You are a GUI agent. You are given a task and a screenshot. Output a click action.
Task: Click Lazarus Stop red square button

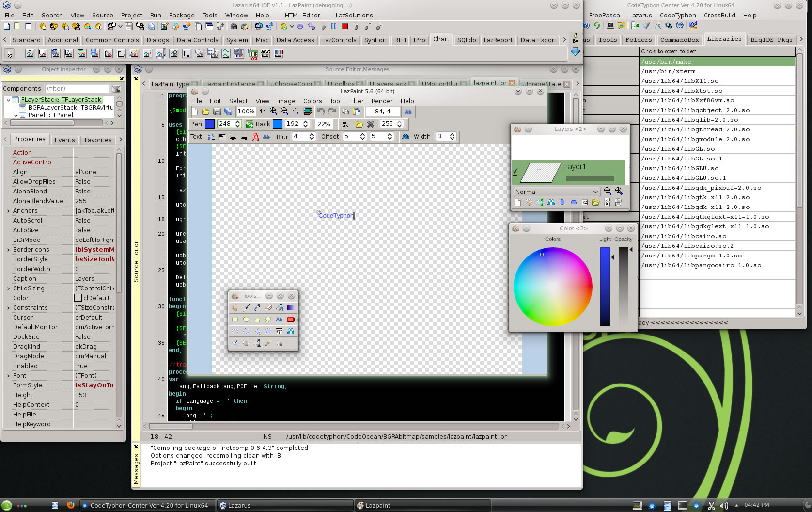[345, 27]
